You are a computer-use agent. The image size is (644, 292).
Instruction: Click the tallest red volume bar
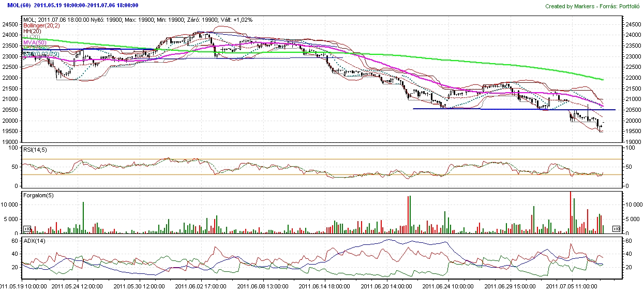pyautogui.click(x=571, y=212)
